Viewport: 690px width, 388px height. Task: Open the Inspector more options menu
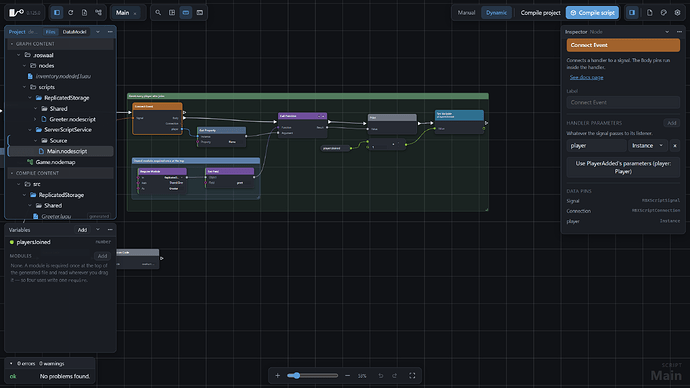[x=679, y=32]
